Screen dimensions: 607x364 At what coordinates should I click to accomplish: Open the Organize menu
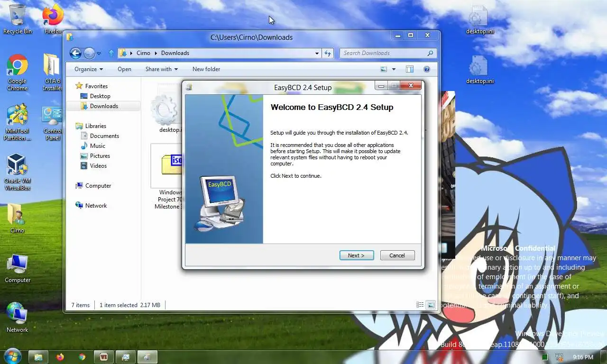tap(89, 69)
